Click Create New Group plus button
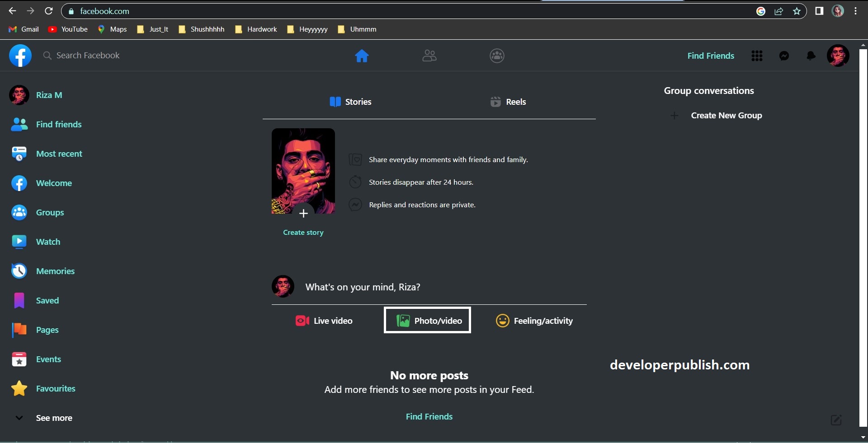The height and width of the screenshot is (443, 868). coord(674,116)
